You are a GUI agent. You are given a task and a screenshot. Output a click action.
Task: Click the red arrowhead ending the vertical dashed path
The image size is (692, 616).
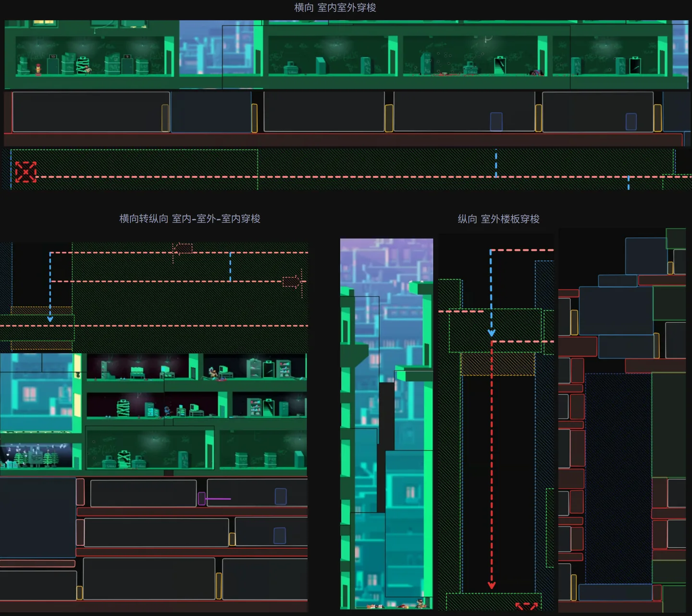[x=492, y=585]
